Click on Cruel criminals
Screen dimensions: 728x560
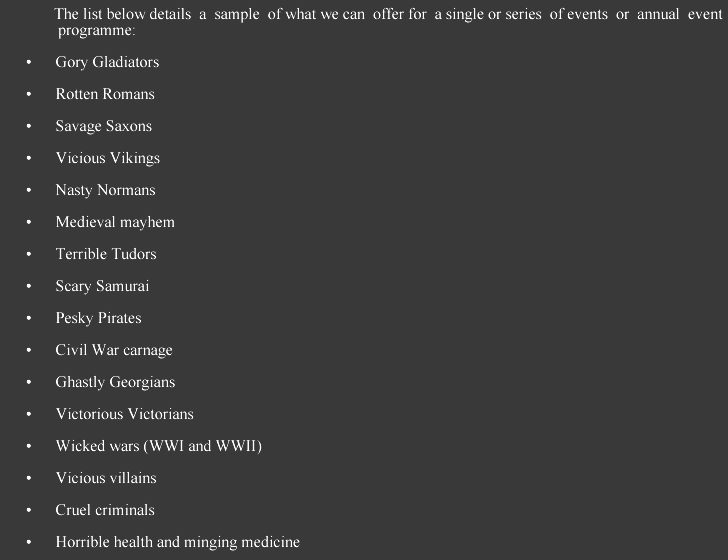click(x=105, y=510)
